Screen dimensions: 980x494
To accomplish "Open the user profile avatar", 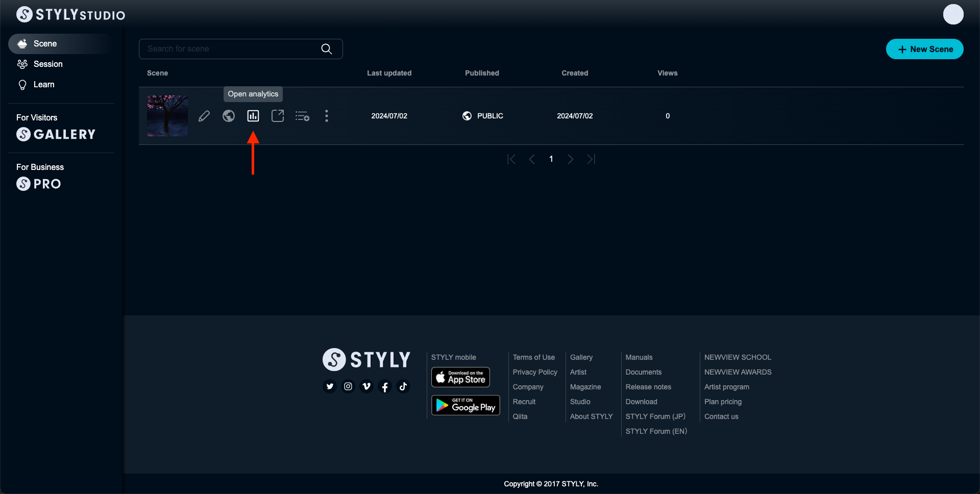I will [x=953, y=14].
